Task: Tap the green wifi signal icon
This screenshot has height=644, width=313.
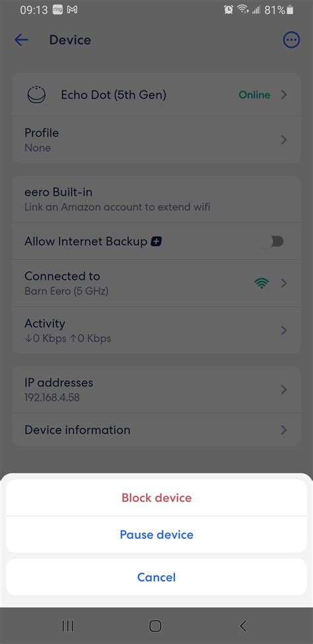Action: point(261,284)
